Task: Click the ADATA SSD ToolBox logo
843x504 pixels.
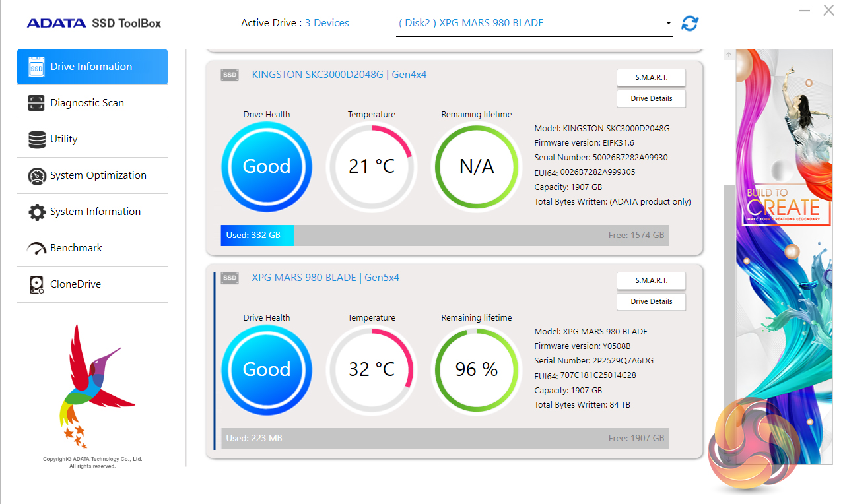Action: coord(94,23)
